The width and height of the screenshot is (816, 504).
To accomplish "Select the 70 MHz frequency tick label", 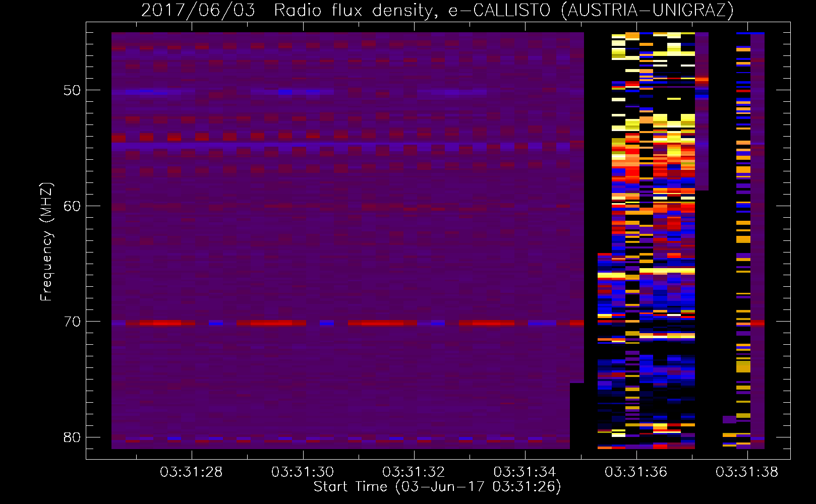I will (x=73, y=322).
